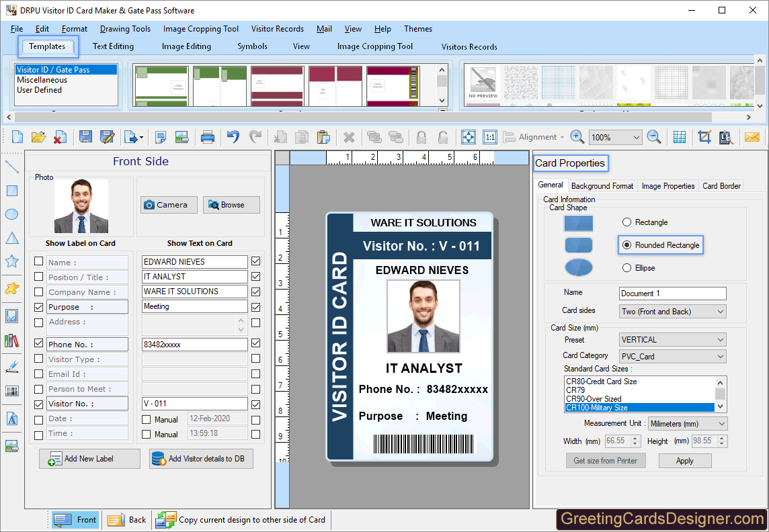This screenshot has width=769, height=532.
Task: Click the Add New Label button
Action: click(89, 458)
